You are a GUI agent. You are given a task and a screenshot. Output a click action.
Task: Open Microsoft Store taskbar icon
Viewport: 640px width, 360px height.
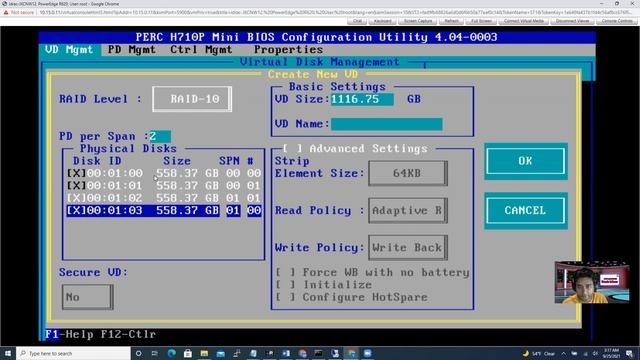tap(188, 353)
